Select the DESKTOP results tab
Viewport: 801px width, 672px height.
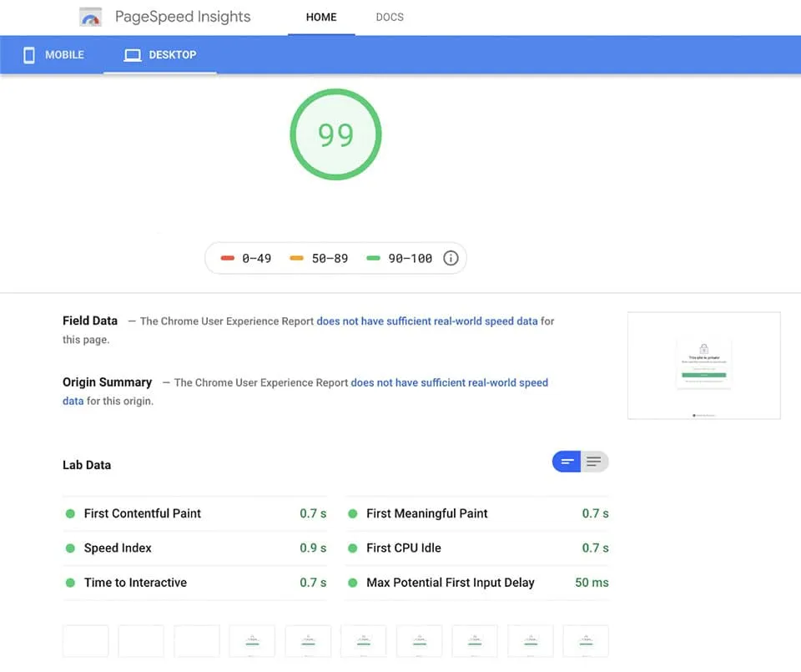click(160, 55)
